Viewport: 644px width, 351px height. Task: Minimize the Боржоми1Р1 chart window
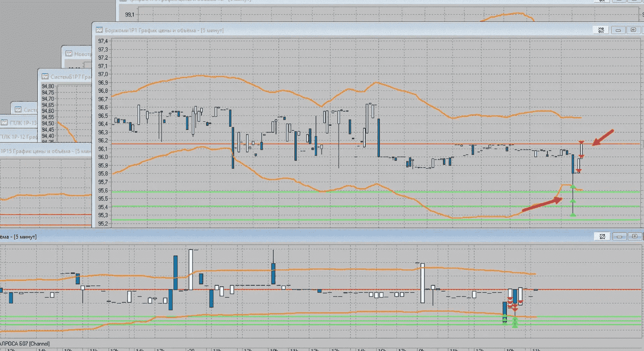(618, 30)
